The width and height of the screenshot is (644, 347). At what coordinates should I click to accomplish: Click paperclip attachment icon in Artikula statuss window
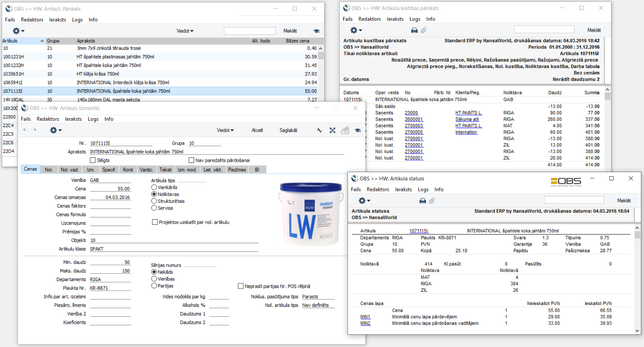[432, 201]
